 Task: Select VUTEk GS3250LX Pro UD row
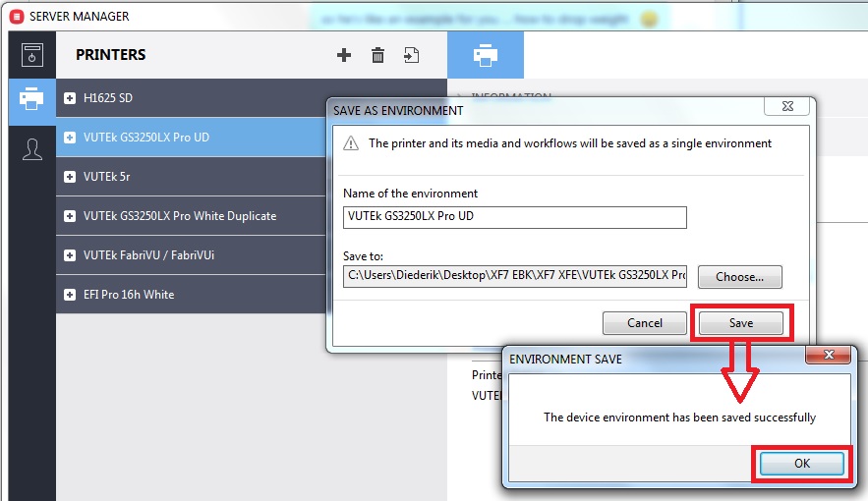(191, 138)
